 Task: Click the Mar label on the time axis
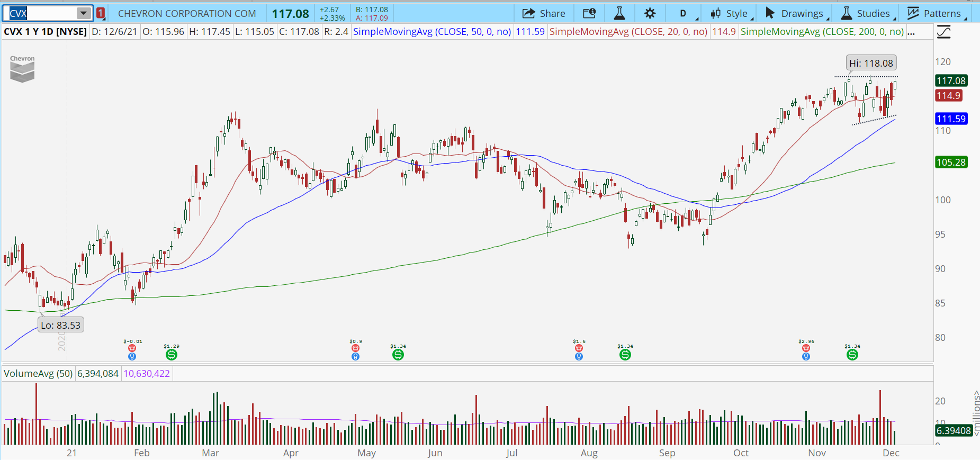(x=210, y=453)
